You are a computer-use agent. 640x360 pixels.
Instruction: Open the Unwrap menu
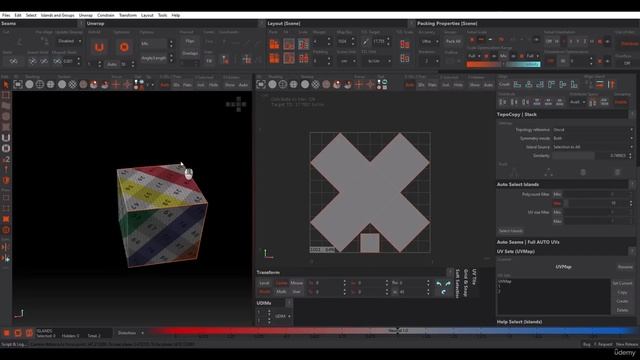pos(86,15)
